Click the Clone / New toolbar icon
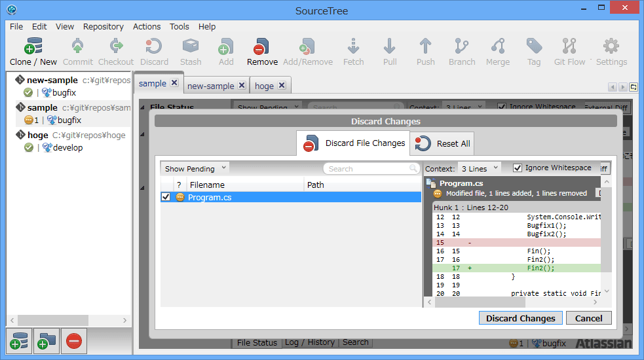644x360 pixels. [x=33, y=46]
